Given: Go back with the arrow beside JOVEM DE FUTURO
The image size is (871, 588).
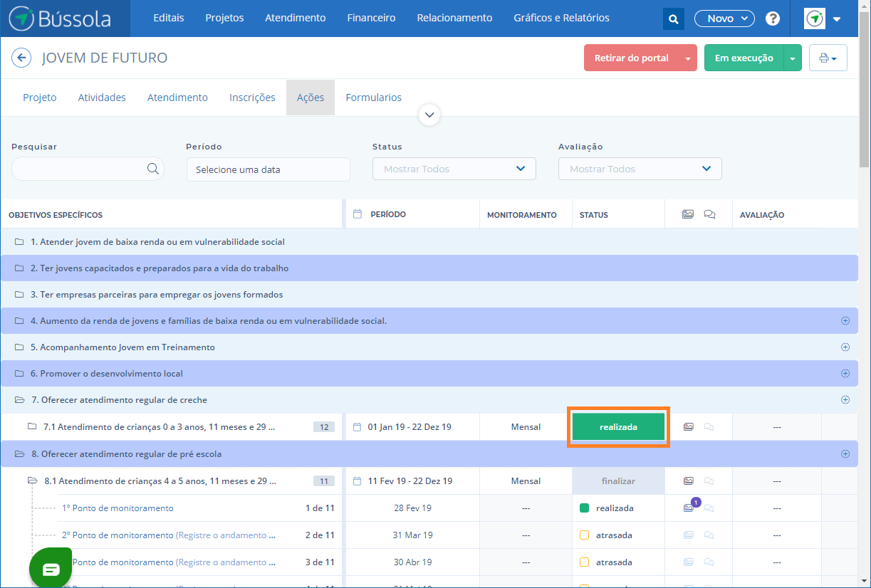Looking at the screenshot, I should pyautogui.click(x=21, y=58).
